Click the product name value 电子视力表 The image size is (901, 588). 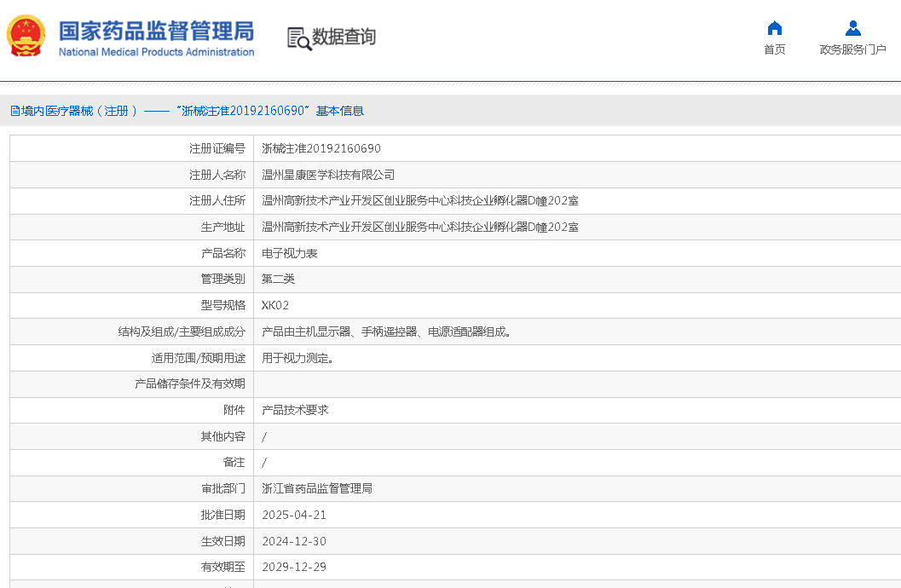(x=289, y=253)
